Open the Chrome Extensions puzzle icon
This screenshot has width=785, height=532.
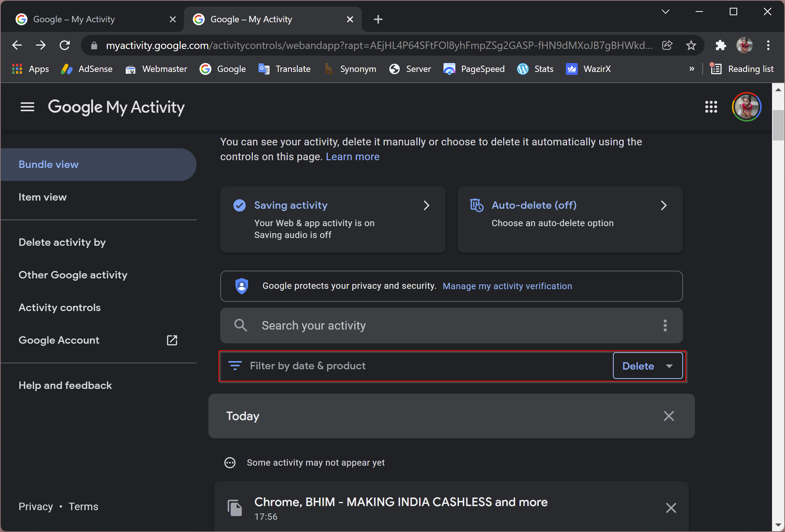coord(720,45)
